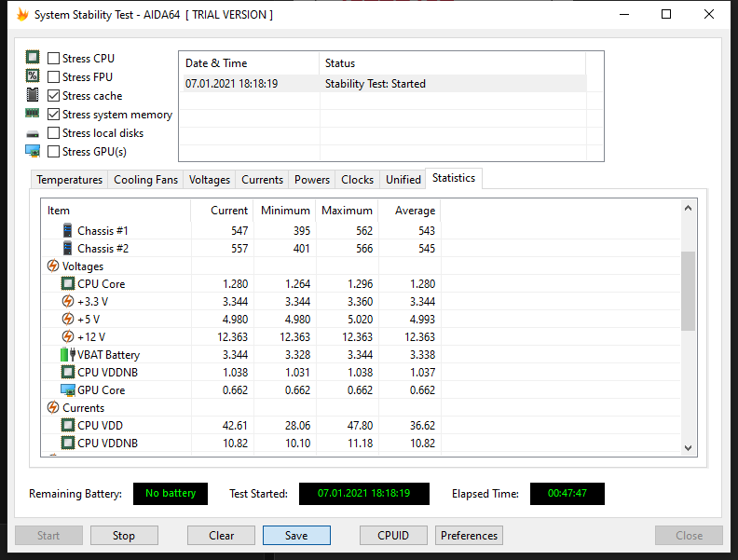
Task: Click the GPU Core monitor icon
Action: (x=68, y=390)
